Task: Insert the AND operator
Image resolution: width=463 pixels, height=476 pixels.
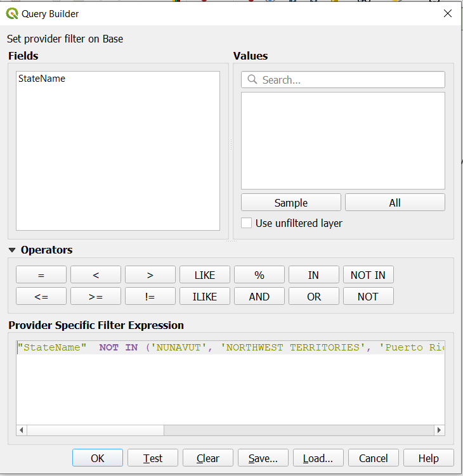Action: pos(259,297)
